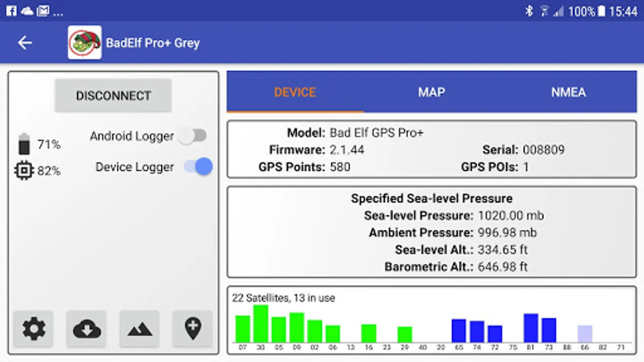Select the barometric altitude 646.98 ft

click(x=503, y=267)
